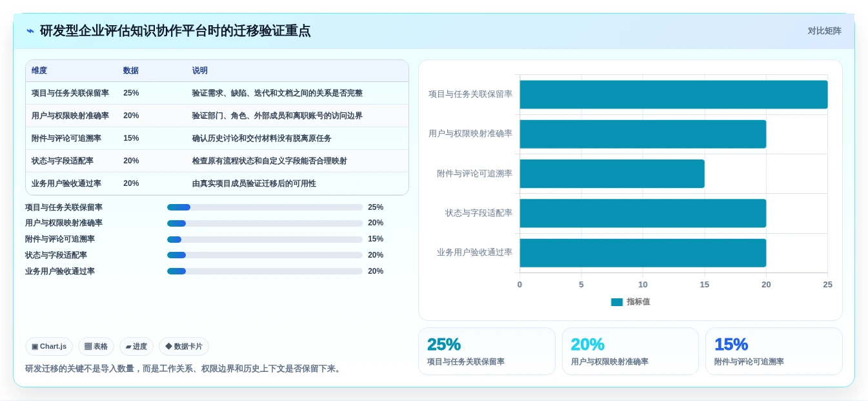Click the progress list label 状态与字段适配率

coord(56,255)
